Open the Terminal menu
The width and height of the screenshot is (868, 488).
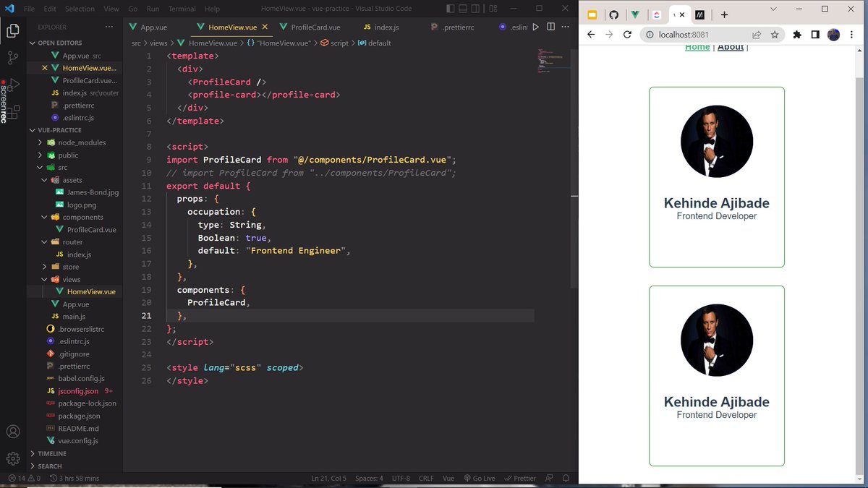(x=182, y=9)
